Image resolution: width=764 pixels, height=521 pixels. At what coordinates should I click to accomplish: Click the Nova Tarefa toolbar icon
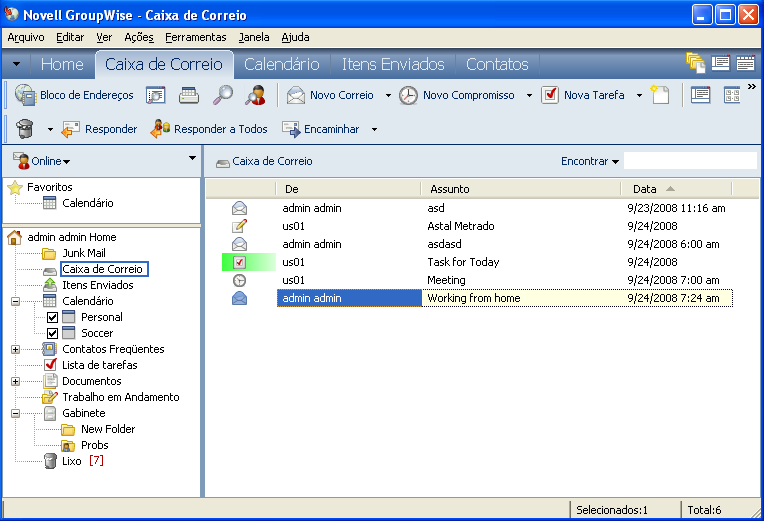(550, 96)
